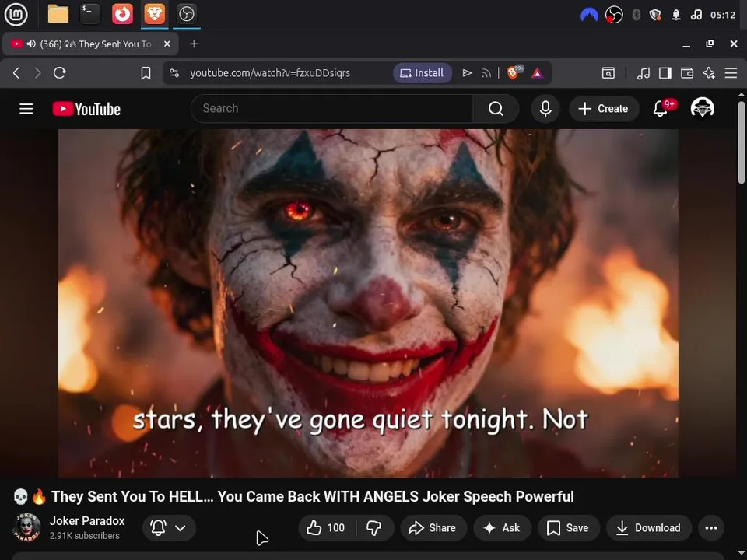Screen dimensions: 747x560
Task: Click the video player to pause
Action: click(368, 303)
